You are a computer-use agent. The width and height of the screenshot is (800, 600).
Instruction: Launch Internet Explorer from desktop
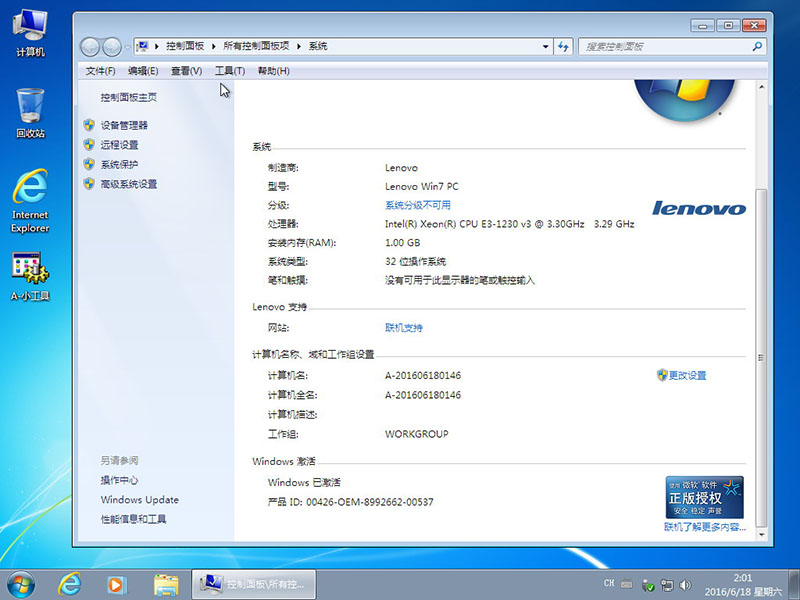(x=30, y=201)
